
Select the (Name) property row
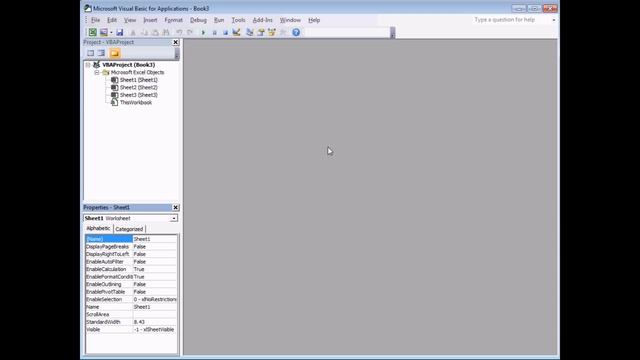[x=131, y=239]
